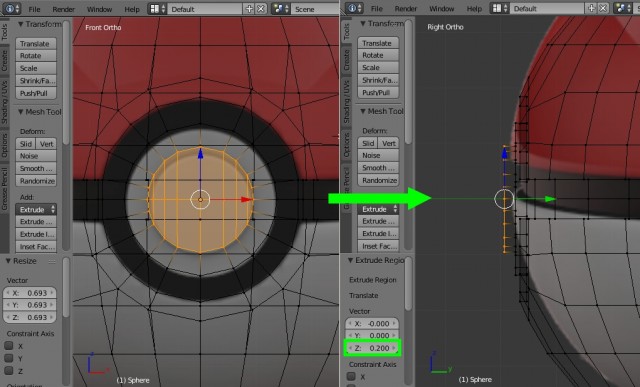Screen dimensions: 640x387
Task: Click tool shelf scrollbar in left window
Action: point(66,82)
